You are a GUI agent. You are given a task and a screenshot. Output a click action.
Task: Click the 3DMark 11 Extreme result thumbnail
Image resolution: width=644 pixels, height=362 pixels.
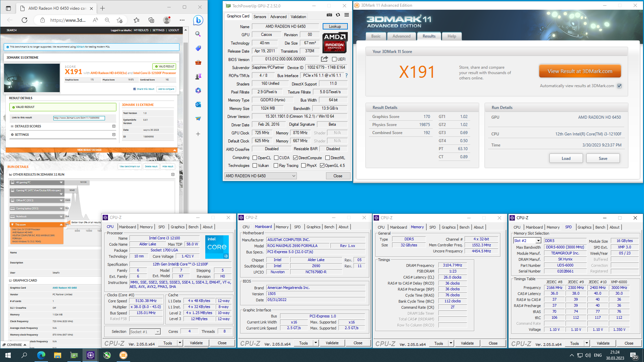[x=32, y=78]
